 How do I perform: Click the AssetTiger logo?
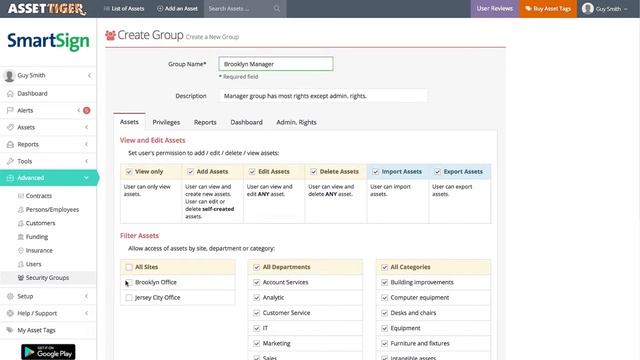tap(47, 9)
